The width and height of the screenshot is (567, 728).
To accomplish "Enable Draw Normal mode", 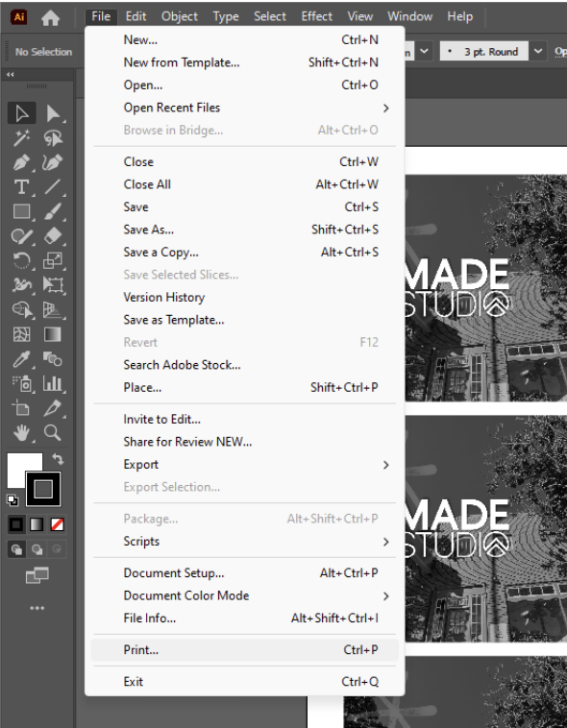I will (16, 549).
